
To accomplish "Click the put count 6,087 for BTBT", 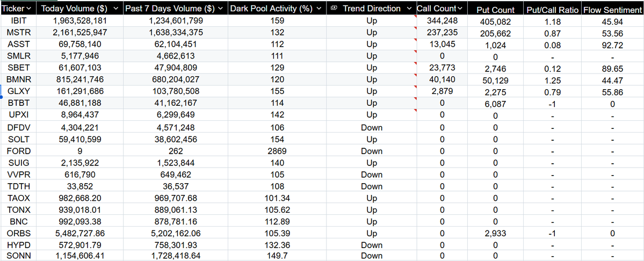I will pos(495,104).
